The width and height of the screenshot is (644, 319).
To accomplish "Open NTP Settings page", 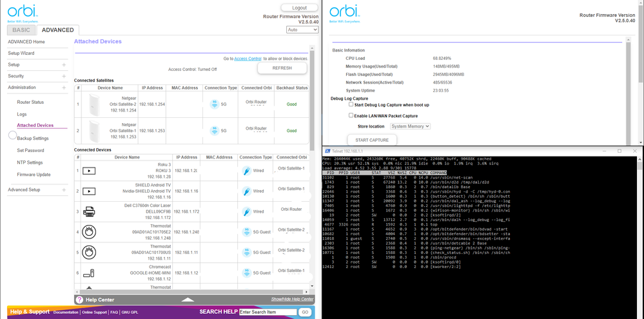I will (x=30, y=162).
